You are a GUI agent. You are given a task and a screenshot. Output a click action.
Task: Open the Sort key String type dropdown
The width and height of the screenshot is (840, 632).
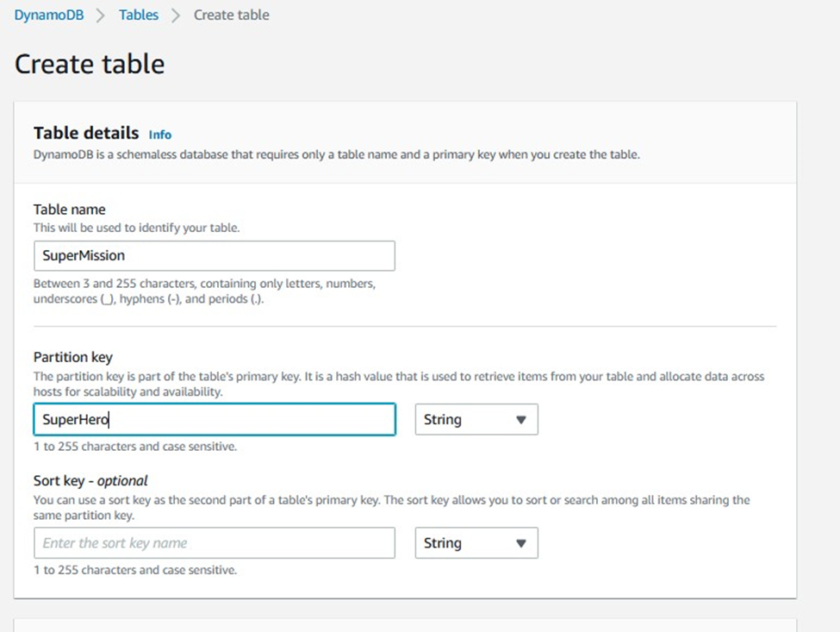[x=476, y=543]
